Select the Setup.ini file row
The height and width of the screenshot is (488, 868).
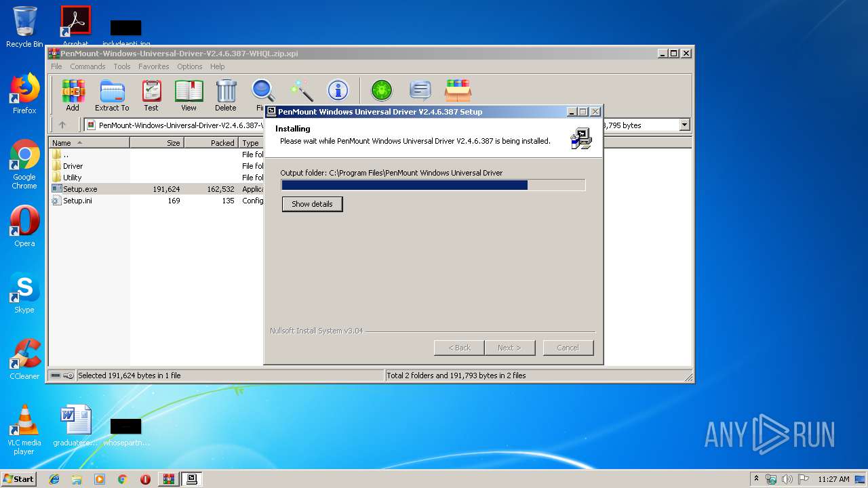[157, 201]
